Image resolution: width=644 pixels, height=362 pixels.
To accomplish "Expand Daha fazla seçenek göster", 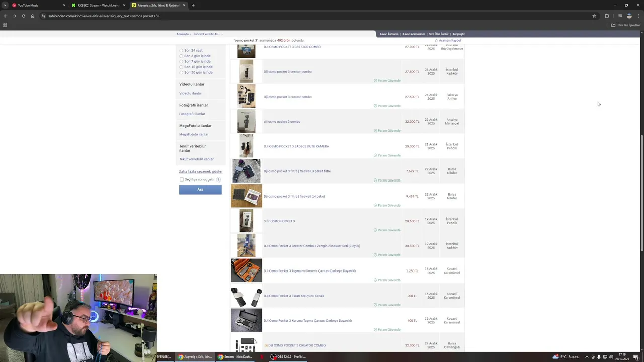I will (200, 171).
